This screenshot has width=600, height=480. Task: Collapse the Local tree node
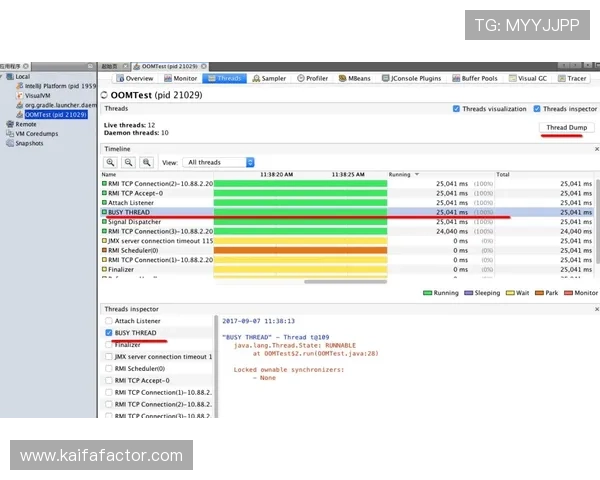click(x=5, y=78)
